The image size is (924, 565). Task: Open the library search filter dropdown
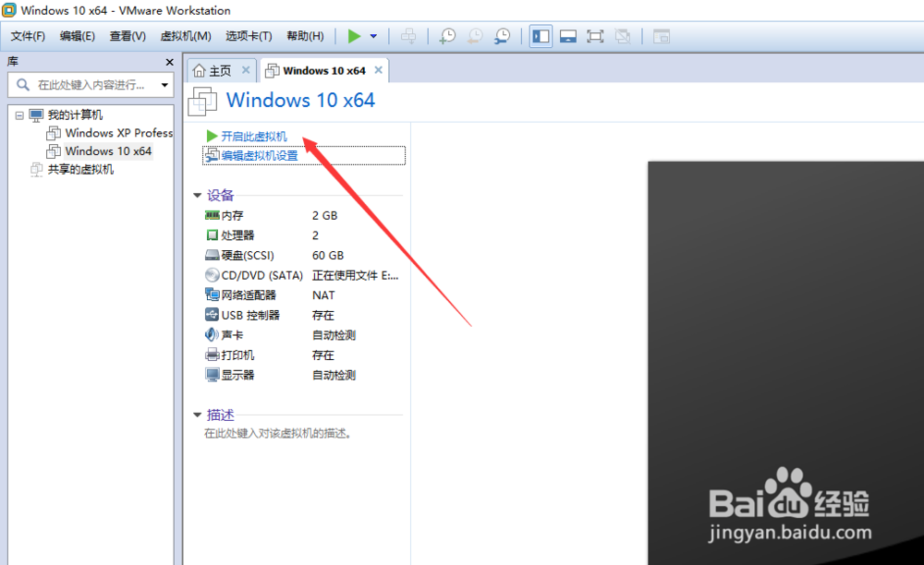click(x=164, y=85)
